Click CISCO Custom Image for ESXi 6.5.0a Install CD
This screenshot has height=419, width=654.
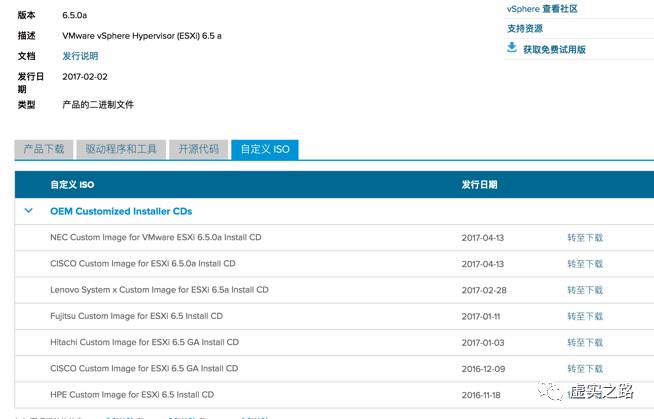tap(143, 263)
